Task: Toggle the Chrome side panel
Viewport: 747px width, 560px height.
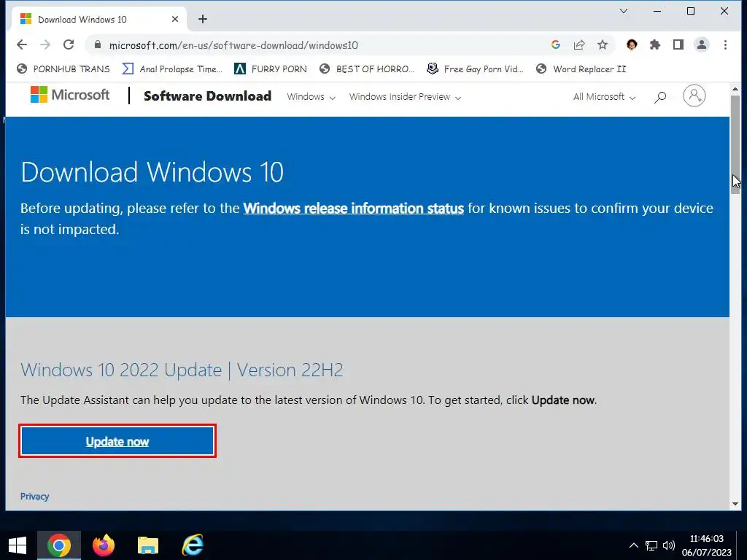Action: [x=678, y=44]
